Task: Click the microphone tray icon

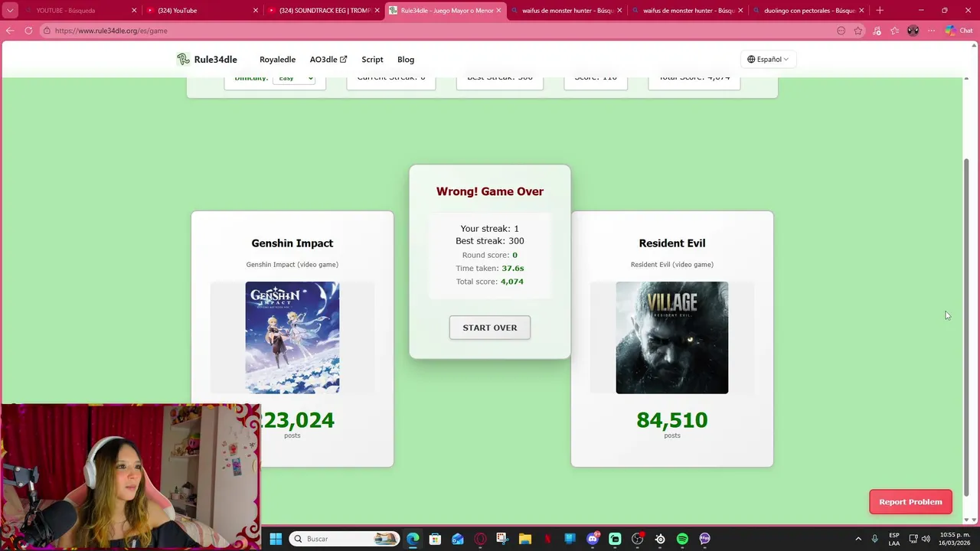Action: [x=874, y=539]
